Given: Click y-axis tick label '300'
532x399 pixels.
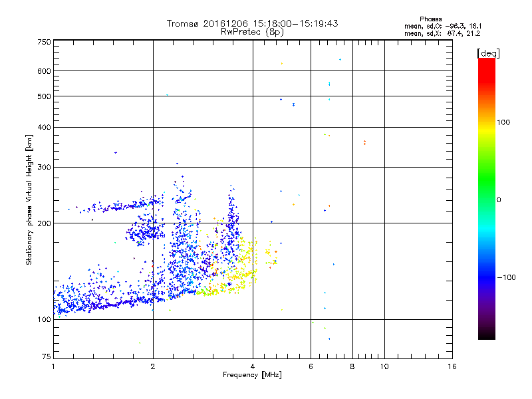Looking at the screenshot, I should point(44,168).
